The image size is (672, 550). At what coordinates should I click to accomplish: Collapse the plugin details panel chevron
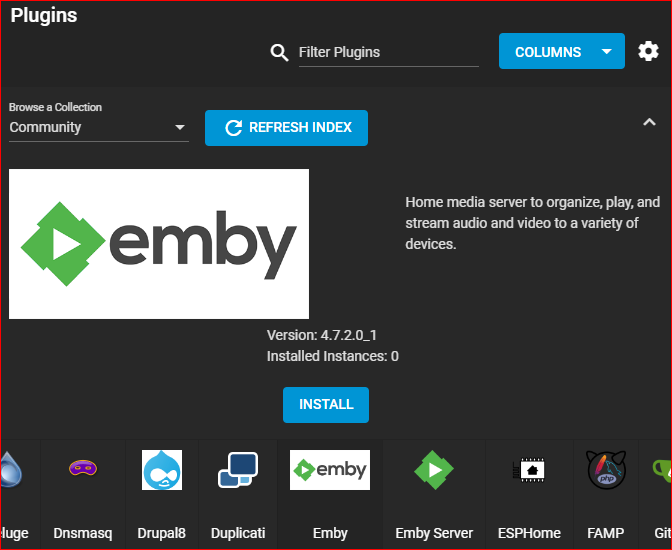[x=649, y=122]
